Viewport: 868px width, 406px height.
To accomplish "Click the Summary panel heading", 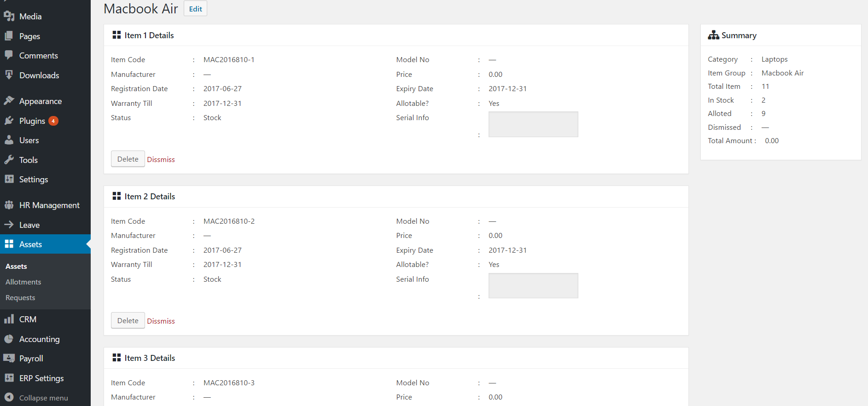I will coord(739,35).
